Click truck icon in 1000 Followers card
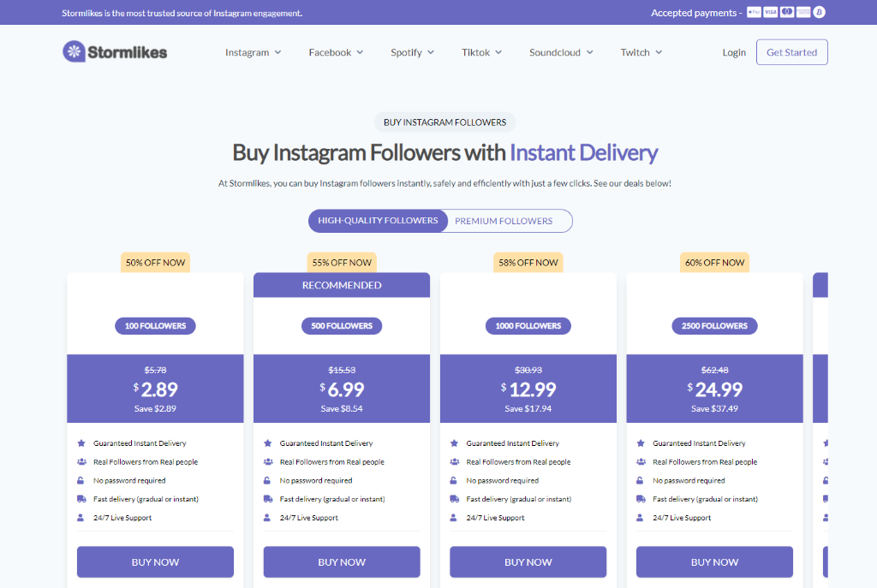 pyautogui.click(x=454, y=499)
